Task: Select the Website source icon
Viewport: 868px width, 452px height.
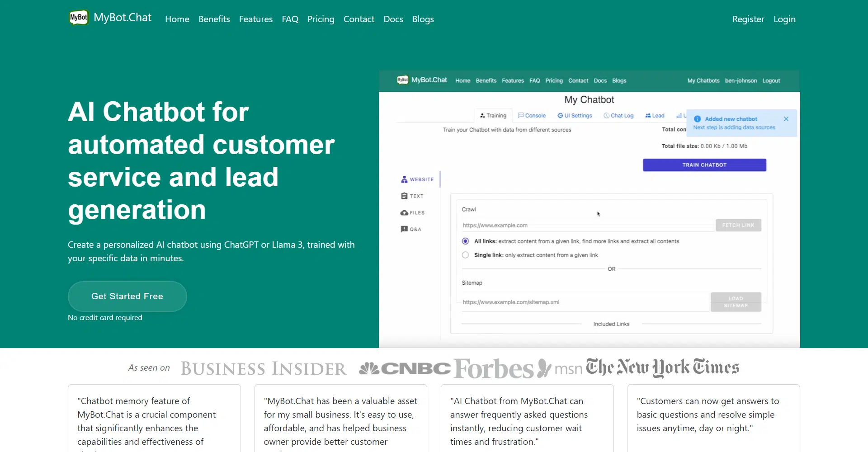Action: click(x=404, y=179)
